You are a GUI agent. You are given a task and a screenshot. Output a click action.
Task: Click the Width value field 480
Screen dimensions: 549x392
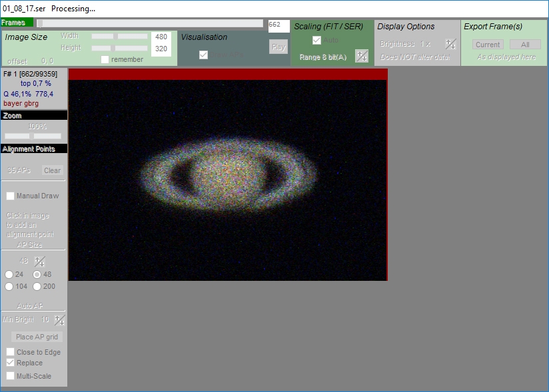[x=161, y=37]
